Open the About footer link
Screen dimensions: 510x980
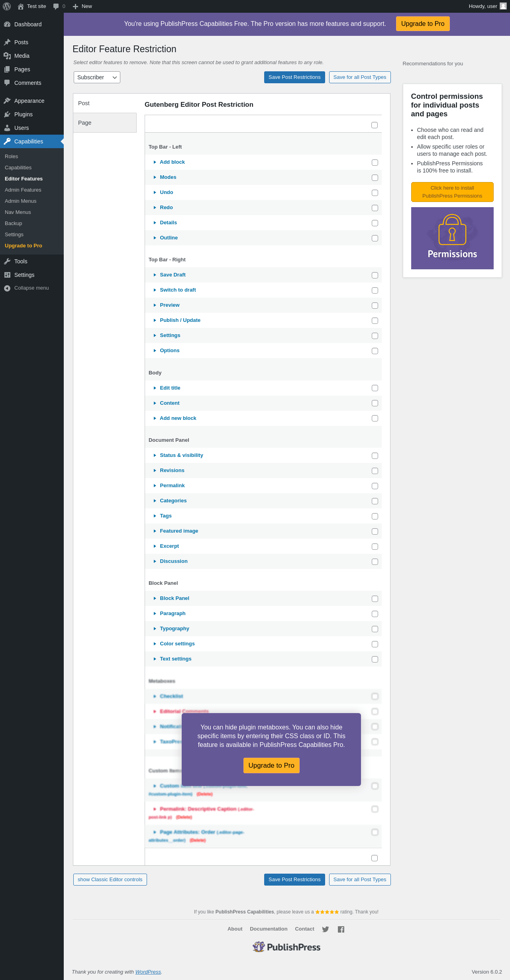(x=235, y=929)
